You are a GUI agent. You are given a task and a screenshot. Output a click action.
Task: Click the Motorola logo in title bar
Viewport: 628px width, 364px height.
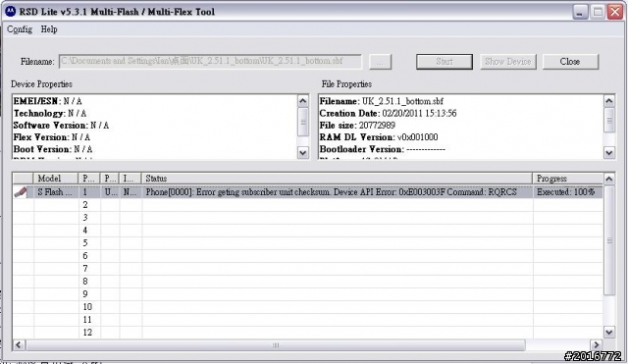point(11,11)
